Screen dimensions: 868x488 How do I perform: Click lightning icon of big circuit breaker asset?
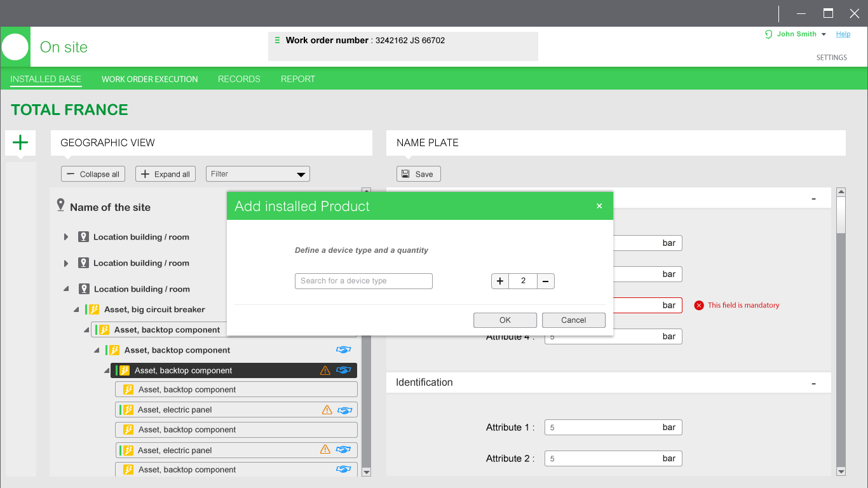[94, 309]
